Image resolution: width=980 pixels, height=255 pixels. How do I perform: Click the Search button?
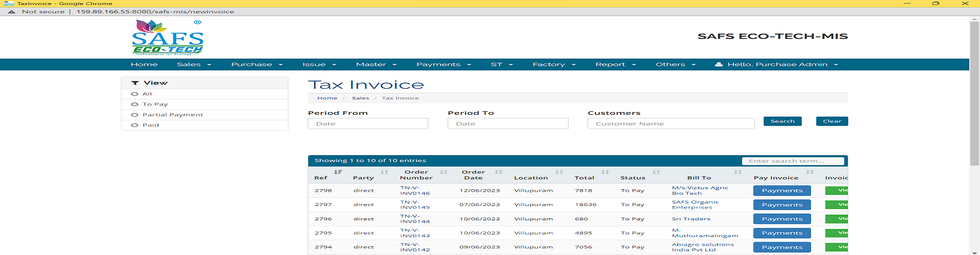(782, 121)
